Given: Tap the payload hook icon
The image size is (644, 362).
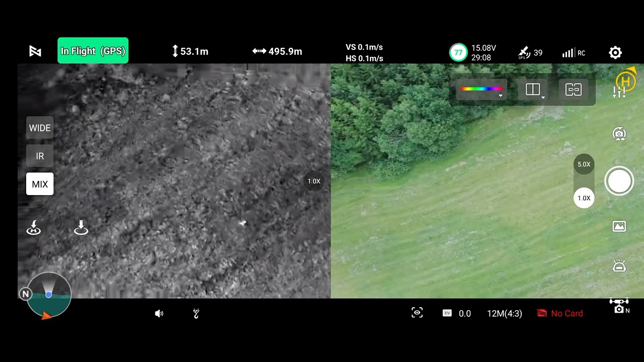Looking at the screenshot, I should pyautogui.click(x=196, y=314).
